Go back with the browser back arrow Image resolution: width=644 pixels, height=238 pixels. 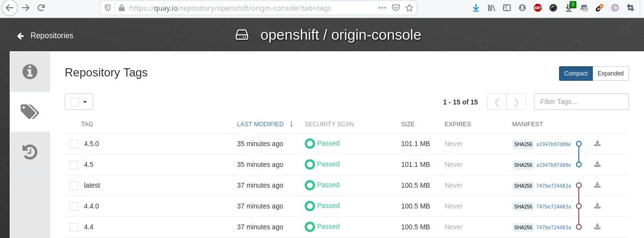tap(9, 8)
